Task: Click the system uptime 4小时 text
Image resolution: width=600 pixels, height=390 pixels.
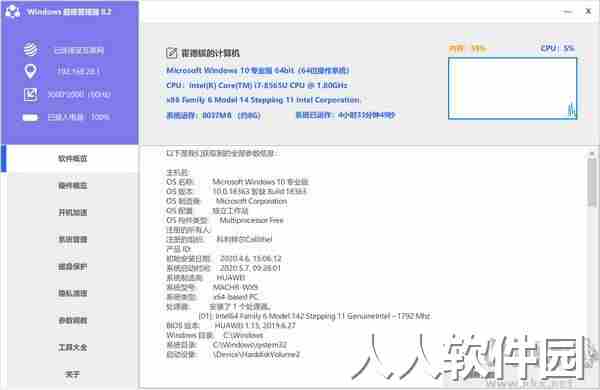Action: [345, 115]
